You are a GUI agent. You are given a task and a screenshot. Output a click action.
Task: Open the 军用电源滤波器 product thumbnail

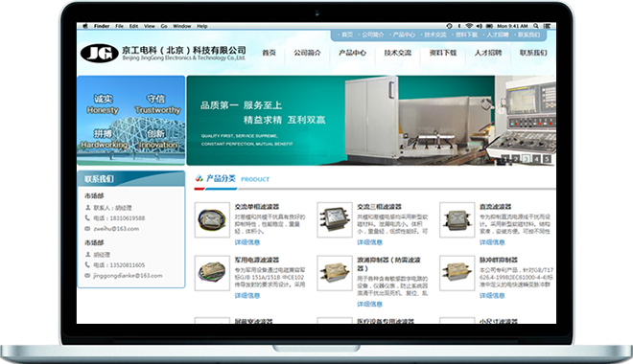tap(212, 273)
